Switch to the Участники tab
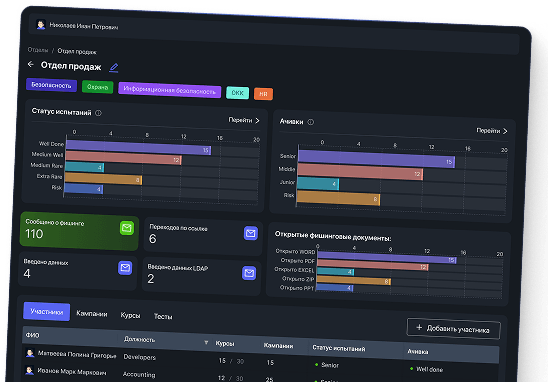The width and height of the screenshot is (548, 382). (x=46, y=311)
